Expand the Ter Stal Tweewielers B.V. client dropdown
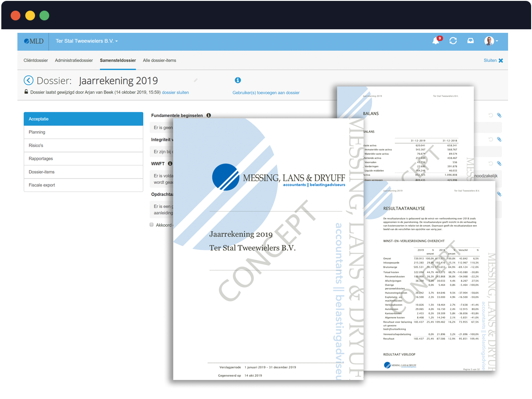532x399 pixels. coord(87,41)
